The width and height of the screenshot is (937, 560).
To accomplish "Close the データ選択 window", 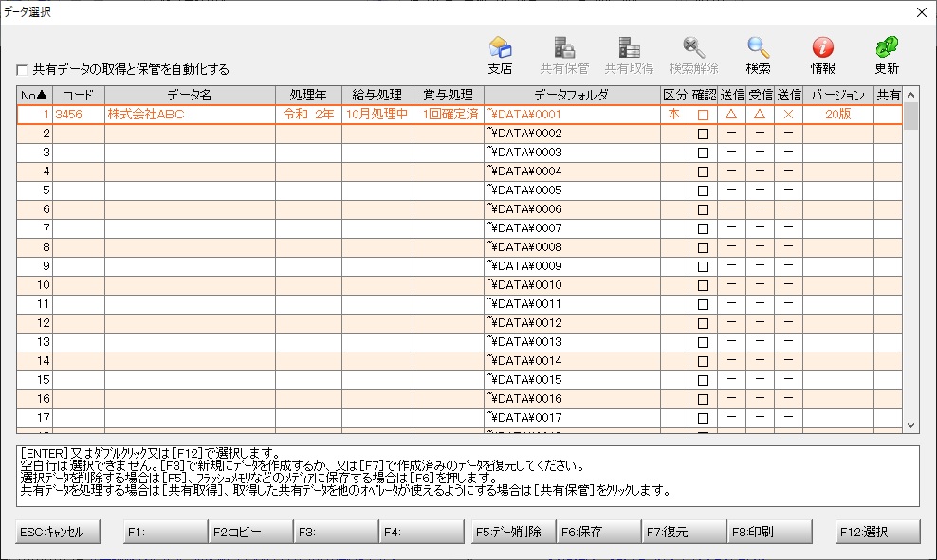I will coord(922,12).
